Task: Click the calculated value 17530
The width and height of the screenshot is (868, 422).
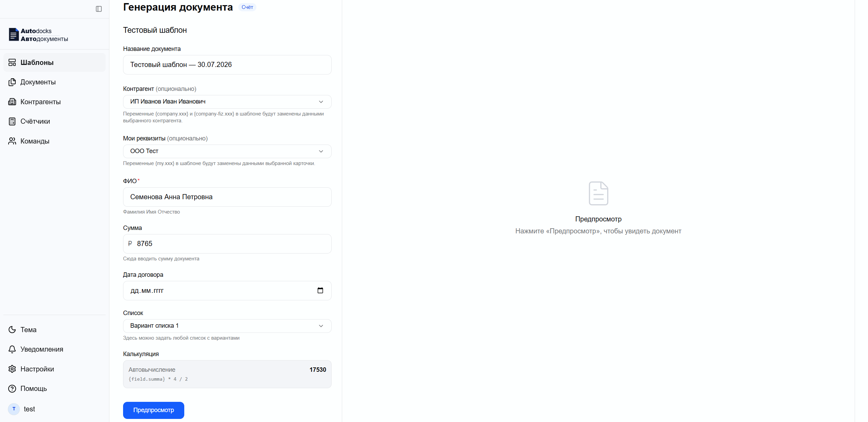Action: tap(318, 370)
